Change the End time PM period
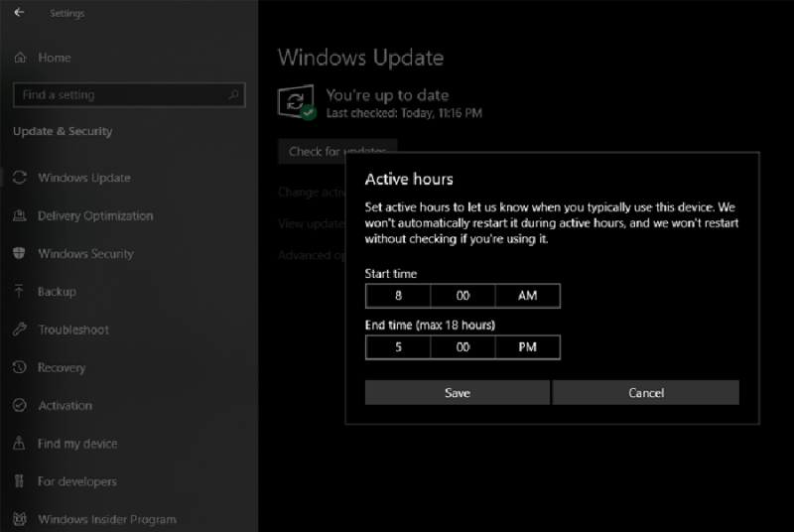This screenshot has width=794, height=532. point(528,347)
